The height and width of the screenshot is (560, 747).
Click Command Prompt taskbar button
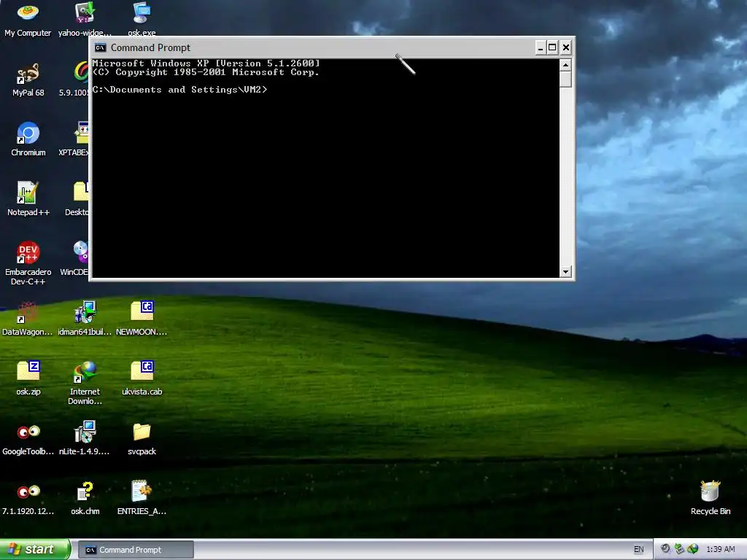tap(136, 550)
